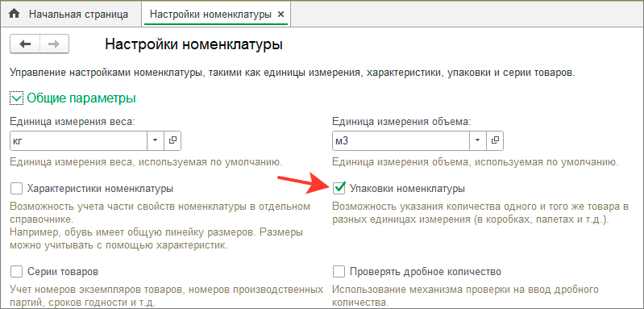This screenshot has width=644, height=309.
Task: Enable the Характеристики номенклатуры checkbox
Action: click(x=16, y=189)
